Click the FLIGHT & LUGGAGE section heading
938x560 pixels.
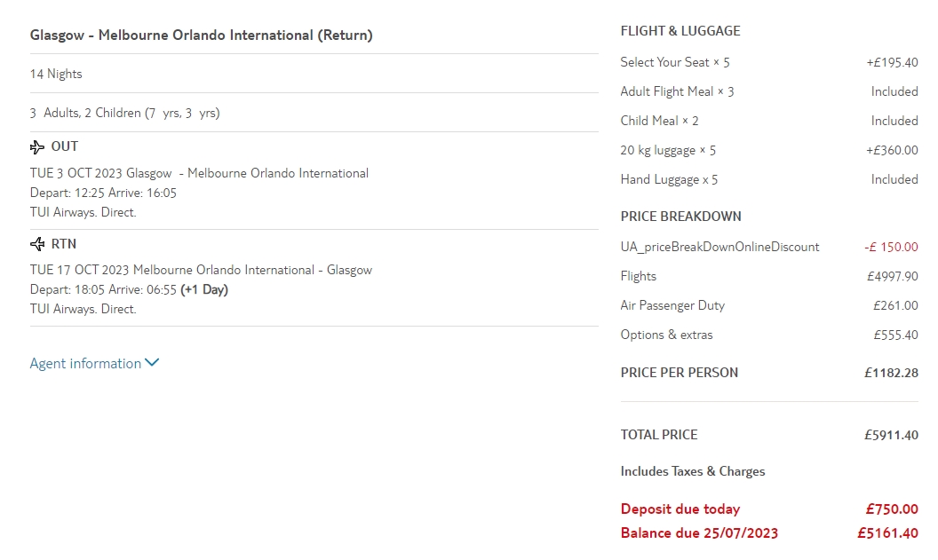point(680,31)
